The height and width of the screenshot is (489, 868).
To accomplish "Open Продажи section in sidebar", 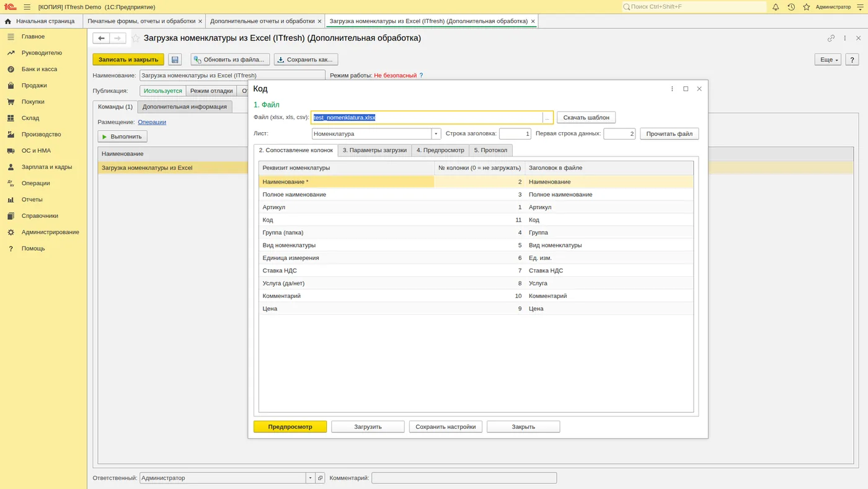I will coord(34,86).
